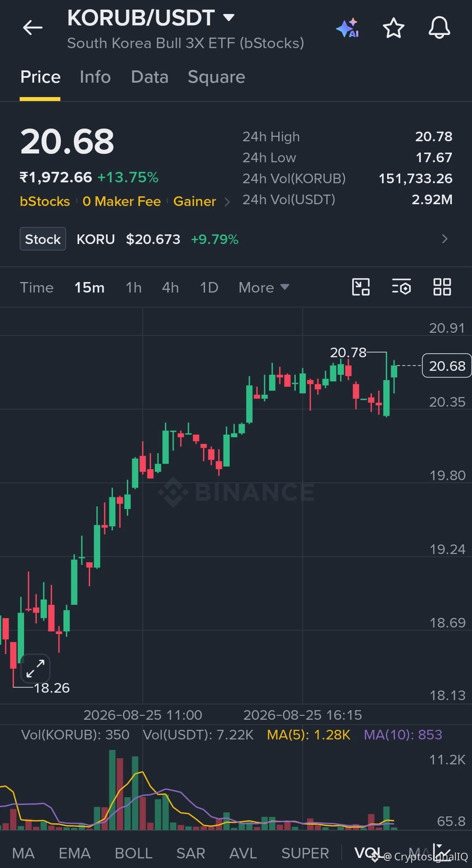Select the 15m chart interval
This screenshot has height=868, width=472.
tap(89, 287)
